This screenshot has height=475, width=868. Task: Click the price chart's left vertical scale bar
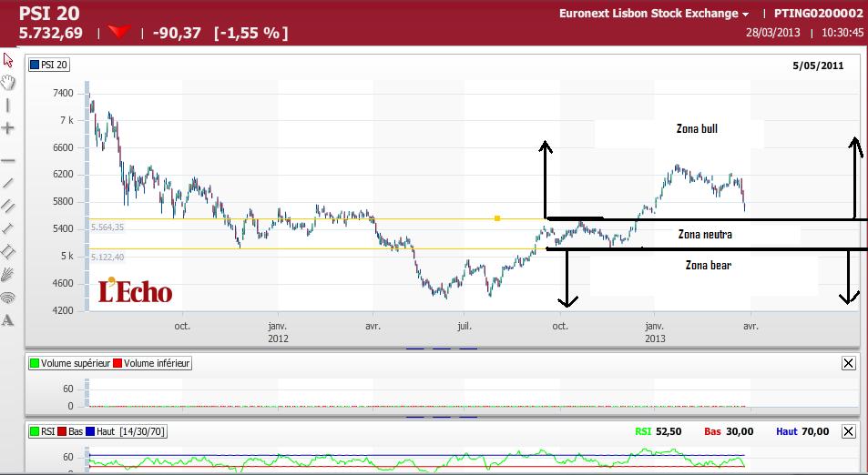pos(87,197)
